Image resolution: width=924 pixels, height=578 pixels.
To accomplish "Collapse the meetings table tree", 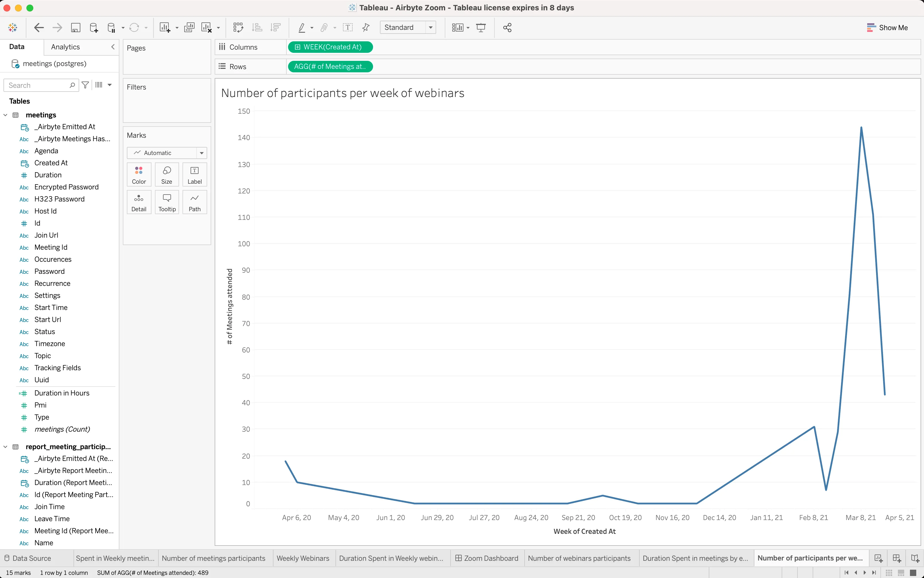I will pos(5,115).
